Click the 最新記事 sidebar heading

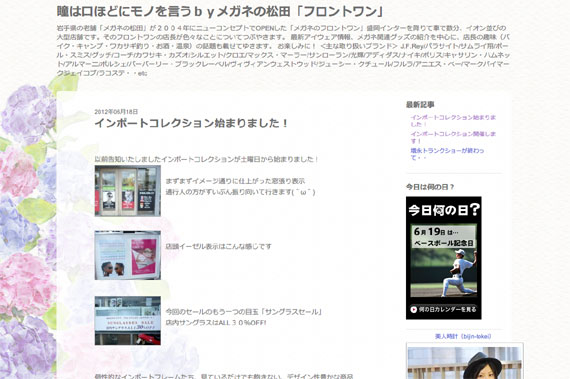[x=420, y=105]
